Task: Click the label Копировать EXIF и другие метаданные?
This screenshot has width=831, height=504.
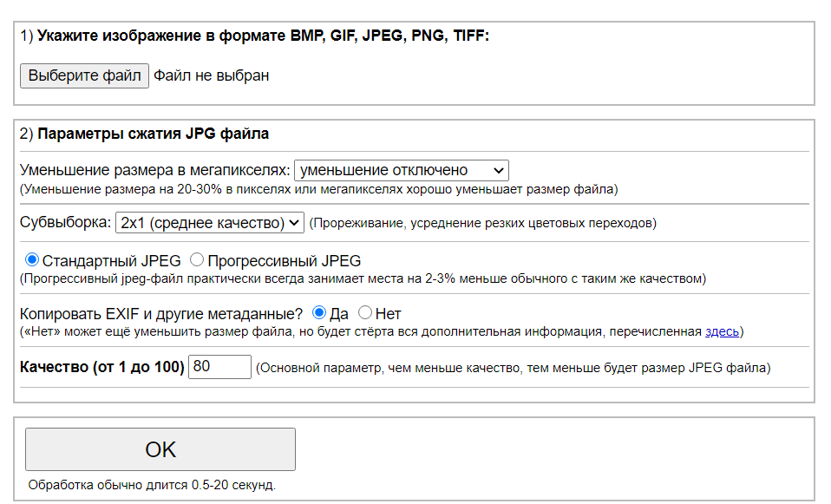Action: click(161, 314)
